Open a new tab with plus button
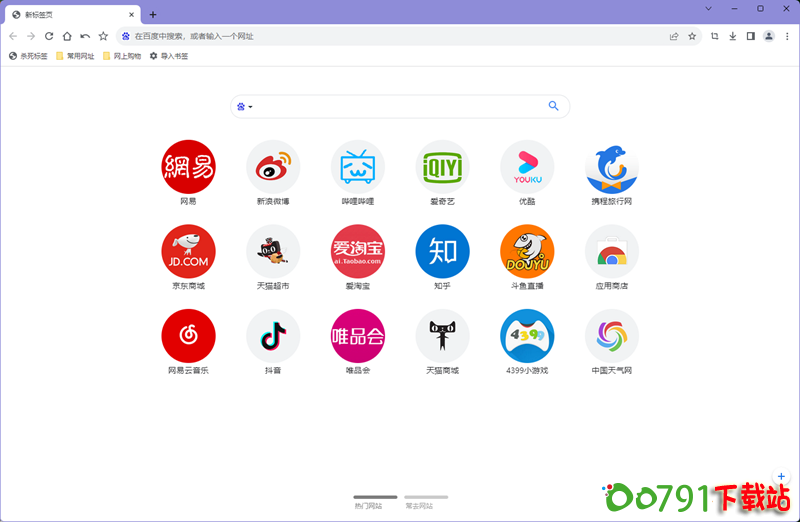Screen dimensions: 800x522 coord(153,15)
